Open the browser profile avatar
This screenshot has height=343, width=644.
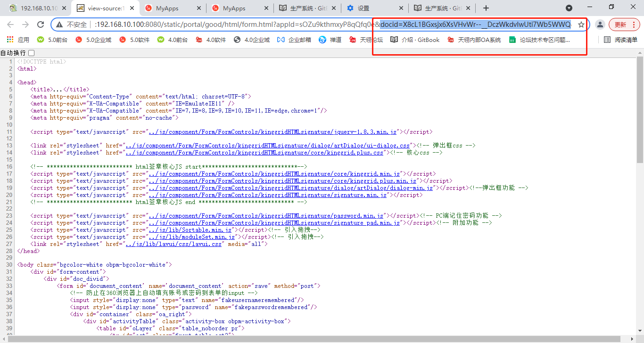(x=600, y=24)
